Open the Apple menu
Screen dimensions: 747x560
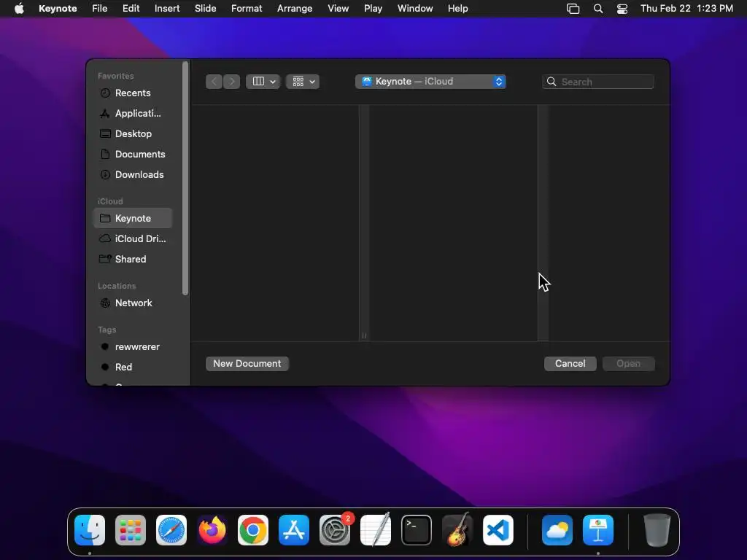19,9
